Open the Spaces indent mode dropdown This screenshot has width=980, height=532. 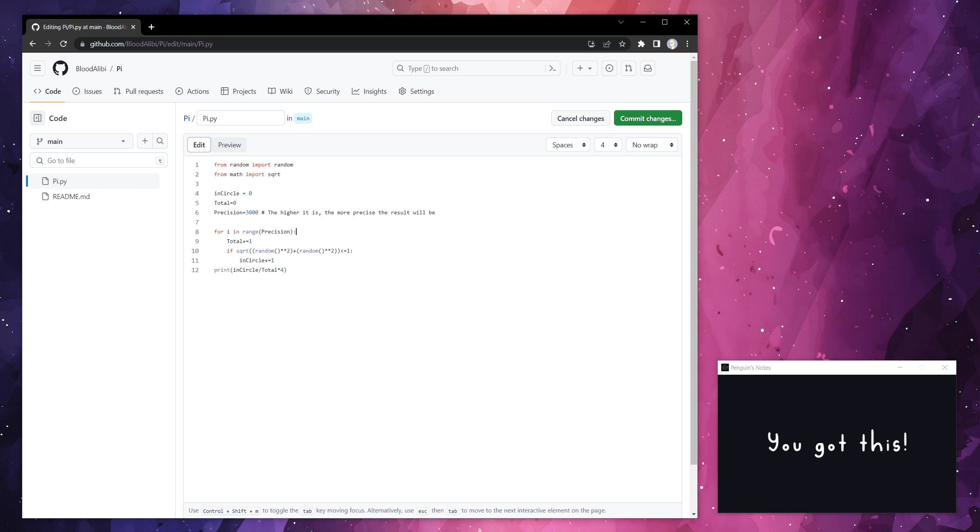[x=568, y=145]
